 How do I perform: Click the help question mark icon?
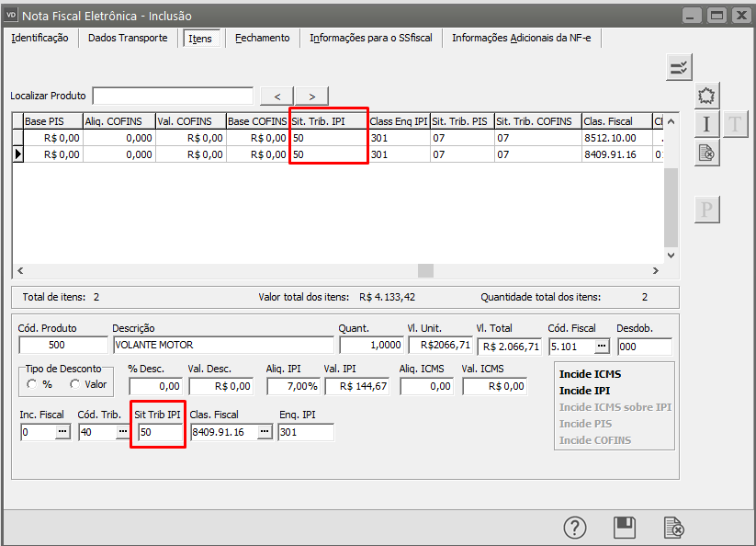click(x=574, y=528)
